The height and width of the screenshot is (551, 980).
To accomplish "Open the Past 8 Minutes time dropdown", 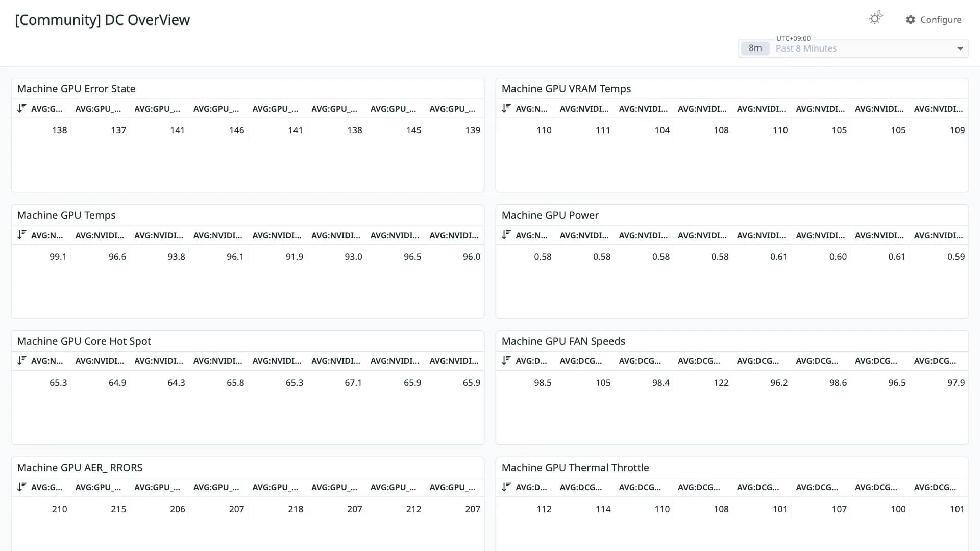I will tap(853, 48).
